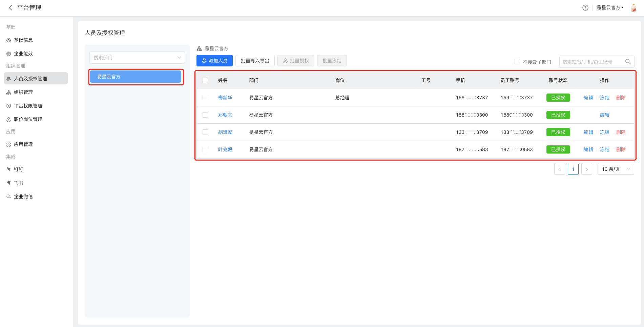The width and height of the screenshot is (644, 327).
Task: Open 职位岗位管理 menu item
Action: 36,119
